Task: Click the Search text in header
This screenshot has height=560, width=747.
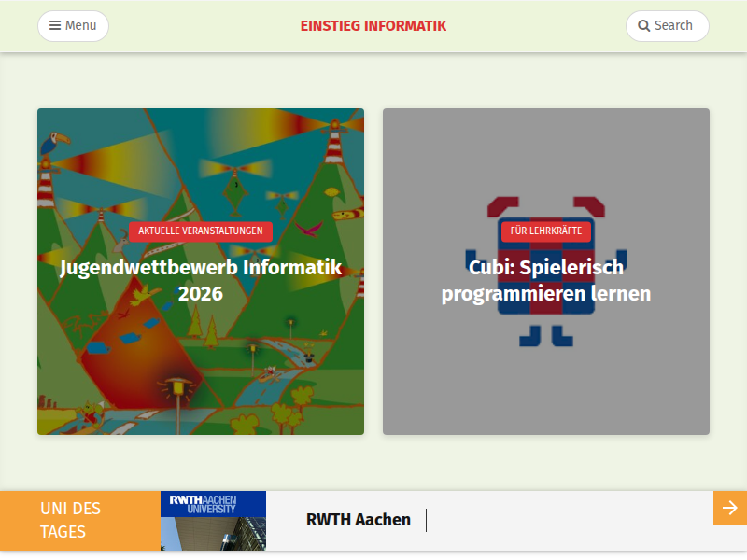Action: point(673,26)
